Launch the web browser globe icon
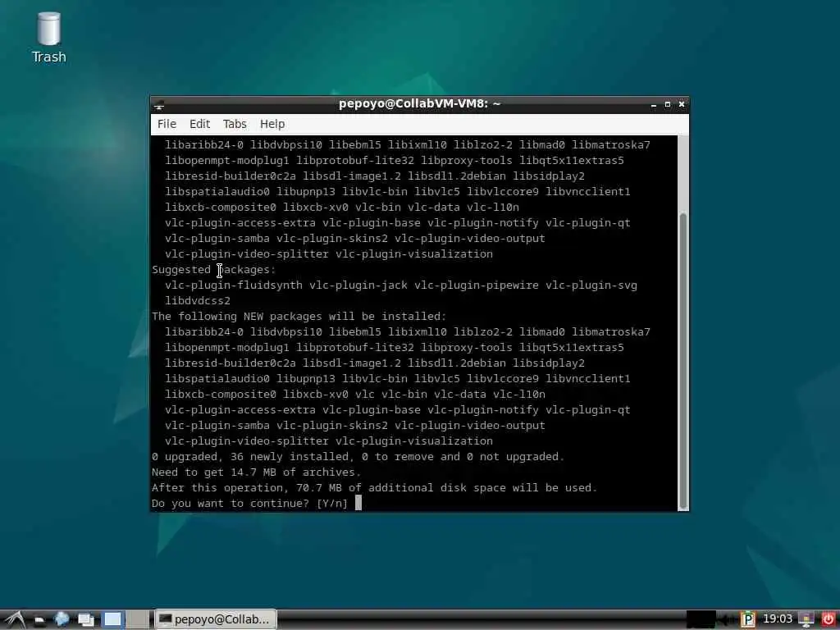The image size is (840, 630). (62, 619)
